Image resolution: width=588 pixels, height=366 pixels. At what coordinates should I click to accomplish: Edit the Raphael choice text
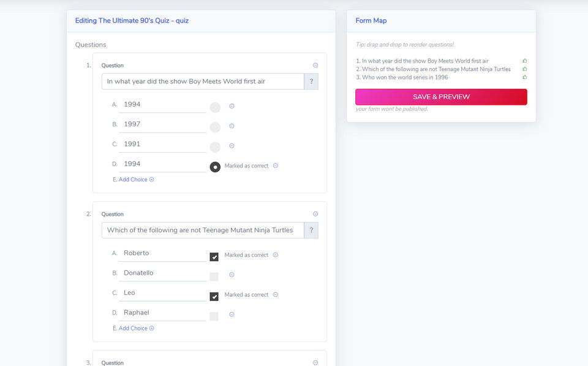tap(162, 313)
